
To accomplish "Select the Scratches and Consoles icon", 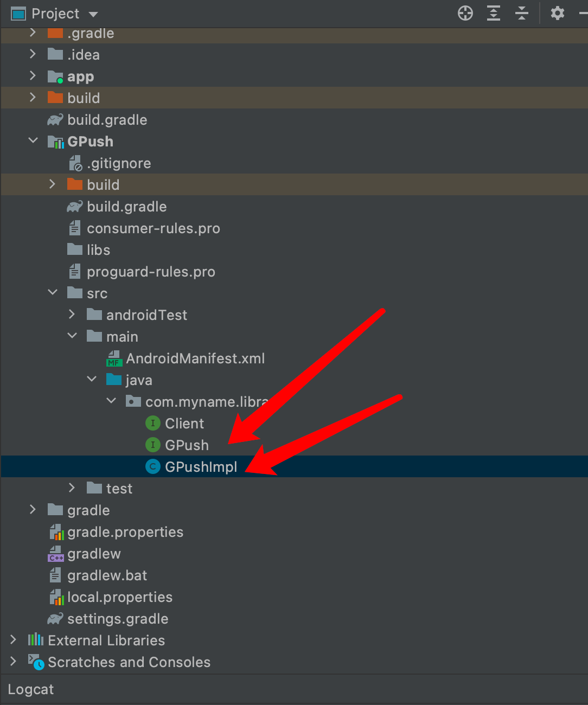I will coord(36,662).
